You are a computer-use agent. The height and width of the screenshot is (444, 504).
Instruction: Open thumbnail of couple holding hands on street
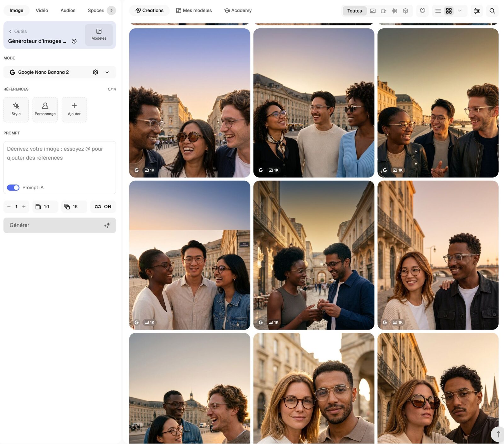coord(314,255)
